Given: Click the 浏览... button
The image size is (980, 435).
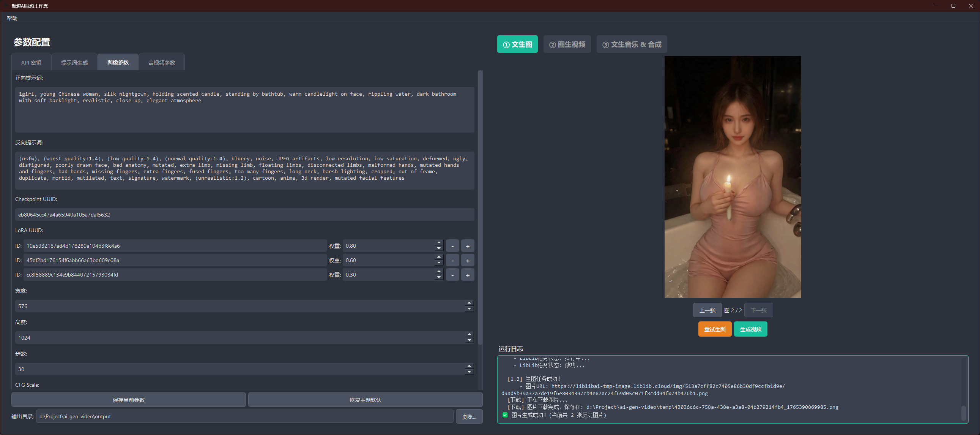Looking at the screenshot, I should (469, 417).
